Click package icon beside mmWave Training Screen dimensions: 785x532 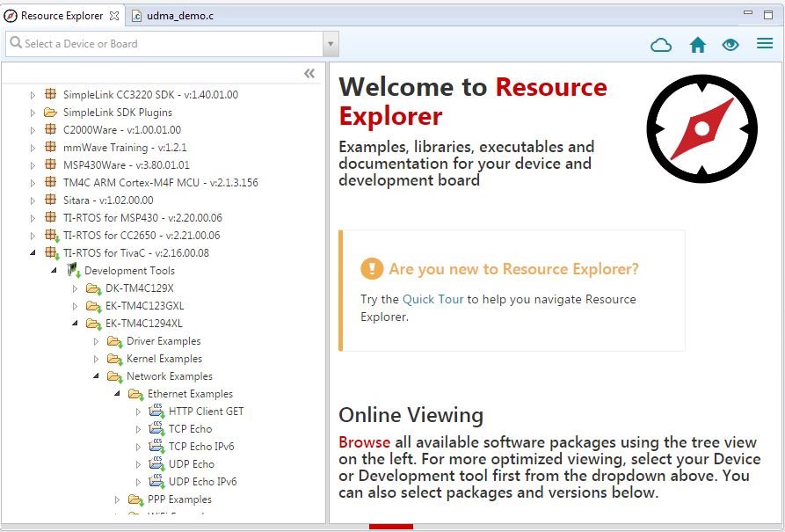click(x=51, y=146)
